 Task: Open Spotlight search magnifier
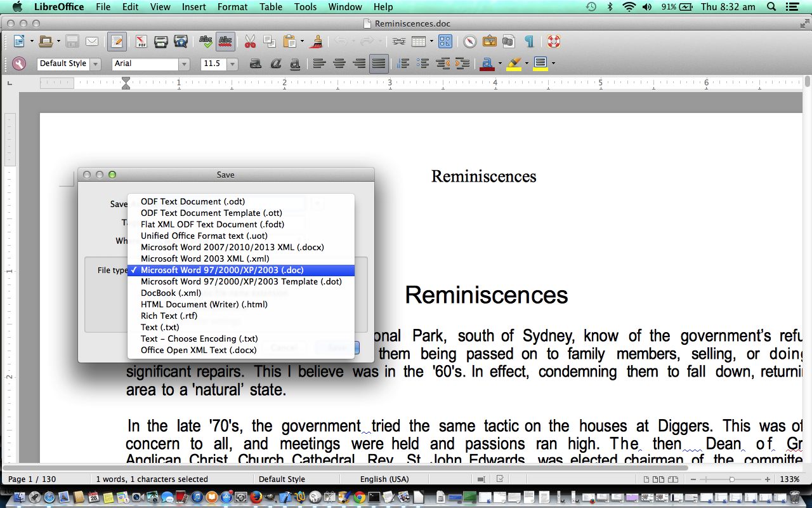point(771,7)
